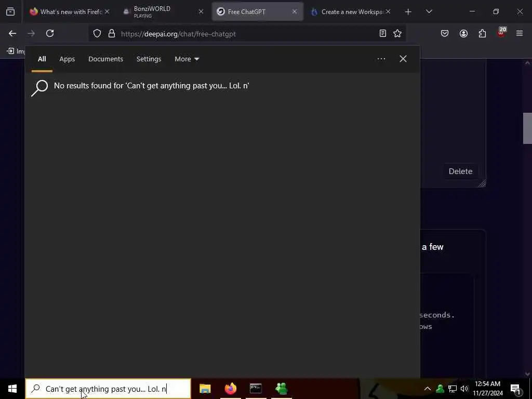This screenshot has height=399, width=532.
Task: Reload the current page
Action: [x=50, y=34]
